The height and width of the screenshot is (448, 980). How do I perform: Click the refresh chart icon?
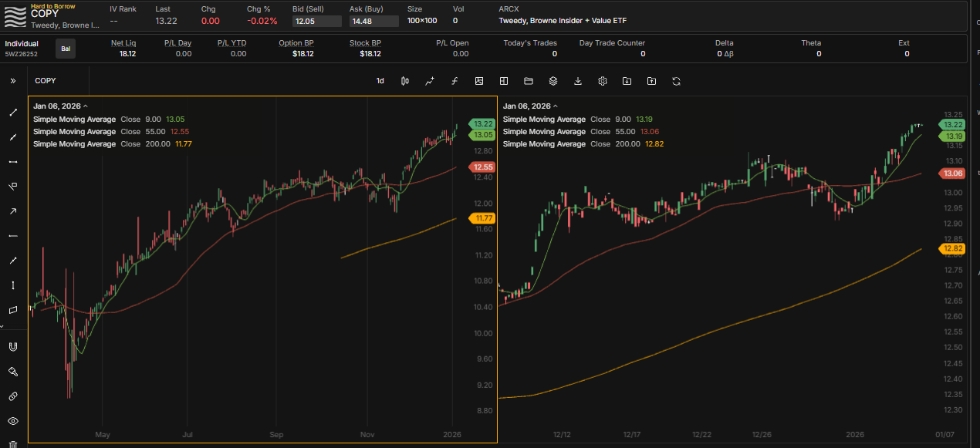click(x=676, y=81)
